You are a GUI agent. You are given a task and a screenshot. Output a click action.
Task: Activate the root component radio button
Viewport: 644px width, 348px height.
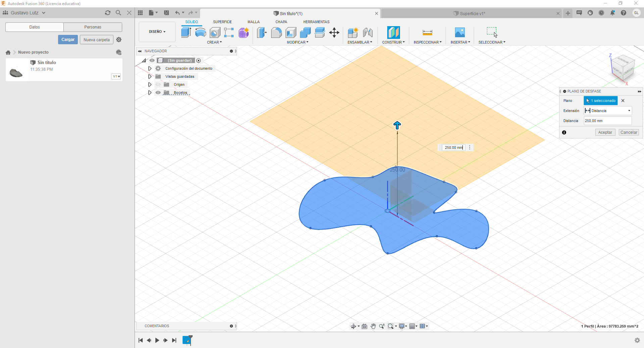(x=199, y=60)
